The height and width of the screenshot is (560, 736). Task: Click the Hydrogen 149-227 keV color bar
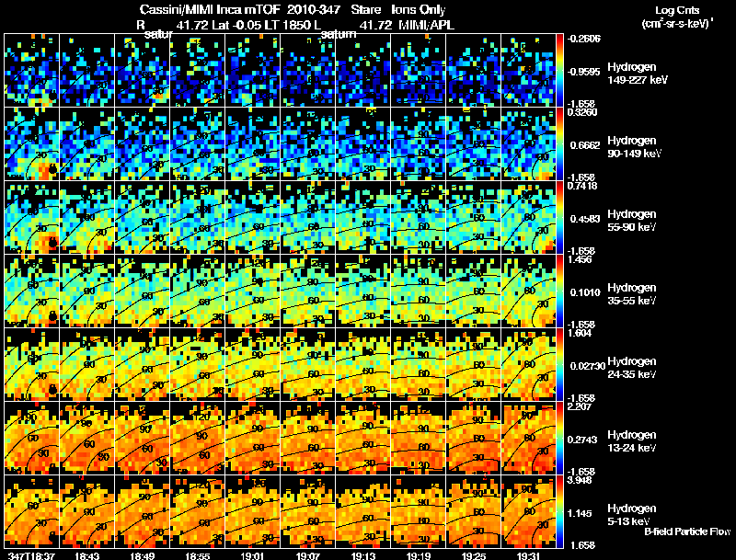pyautogui.click(x=559, y=70)
